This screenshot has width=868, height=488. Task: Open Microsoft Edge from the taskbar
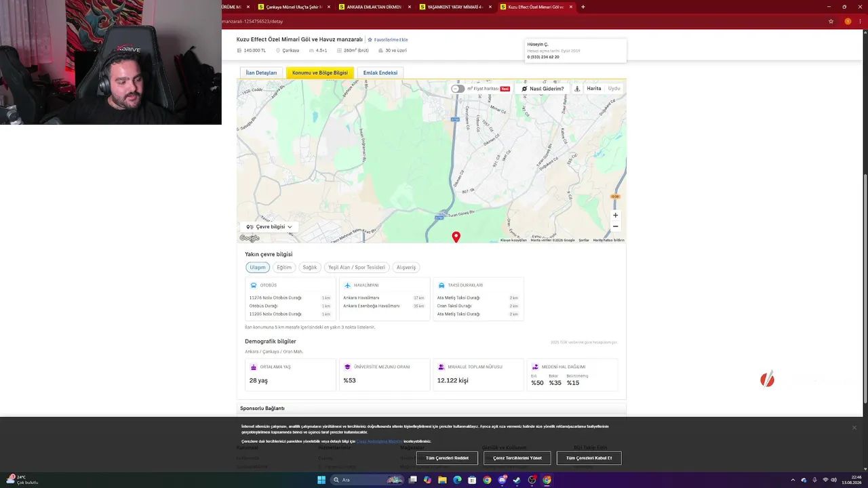tap(457, 480)
